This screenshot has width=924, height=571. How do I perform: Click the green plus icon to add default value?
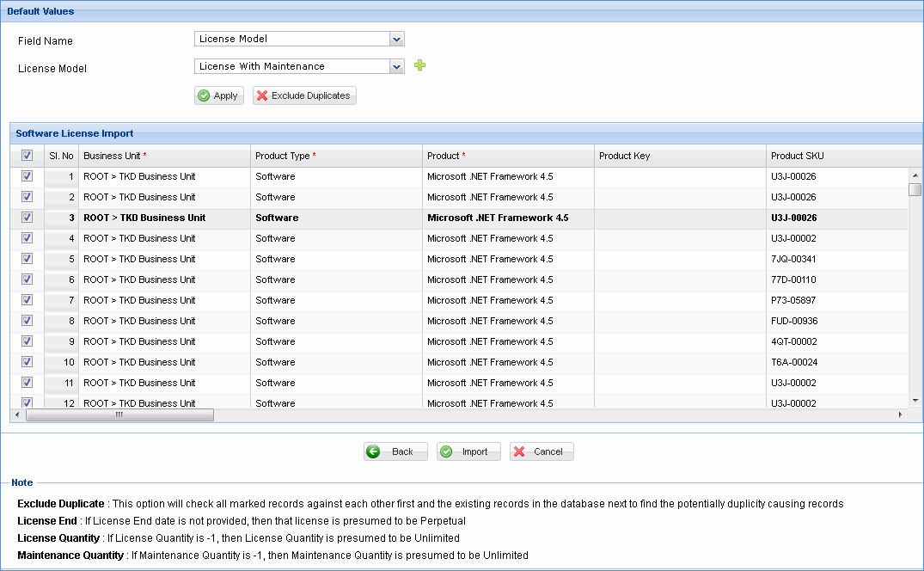pyautogui.click(x=420, y=65)
